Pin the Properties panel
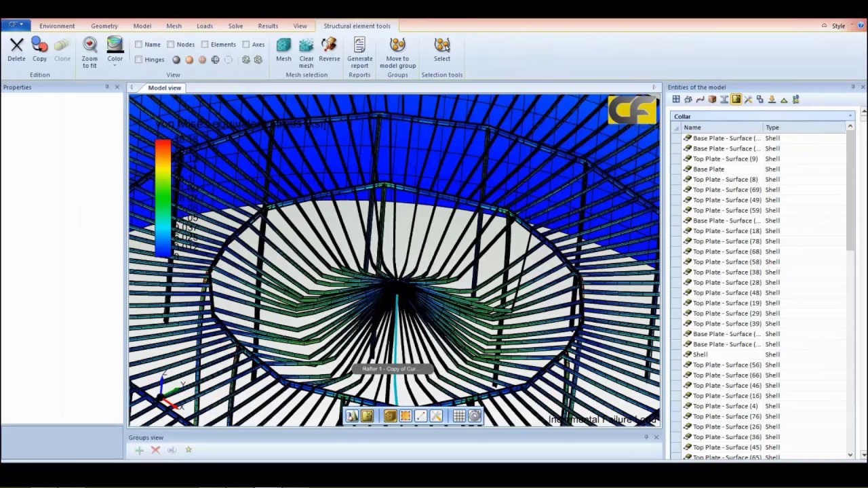868x488 pixels. point(106,87)
